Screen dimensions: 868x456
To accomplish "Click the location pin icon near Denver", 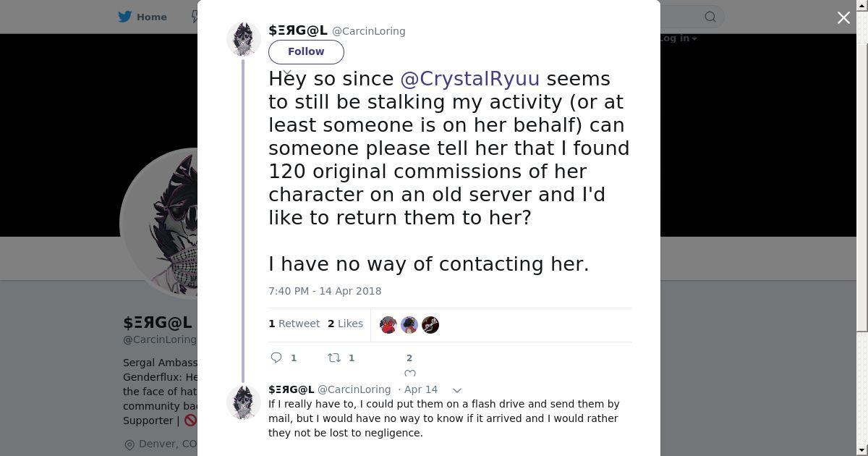I will pyautogui.click(x=129, y=444).
